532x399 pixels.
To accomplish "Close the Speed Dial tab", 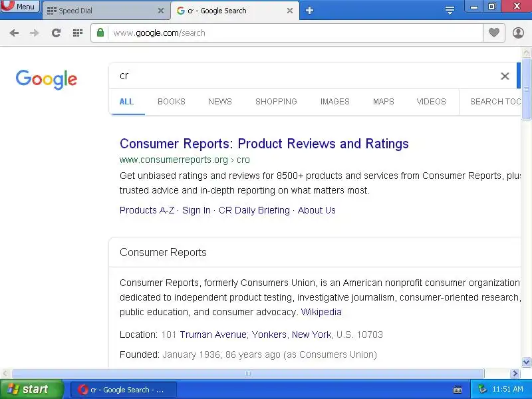I will [161, 11].
